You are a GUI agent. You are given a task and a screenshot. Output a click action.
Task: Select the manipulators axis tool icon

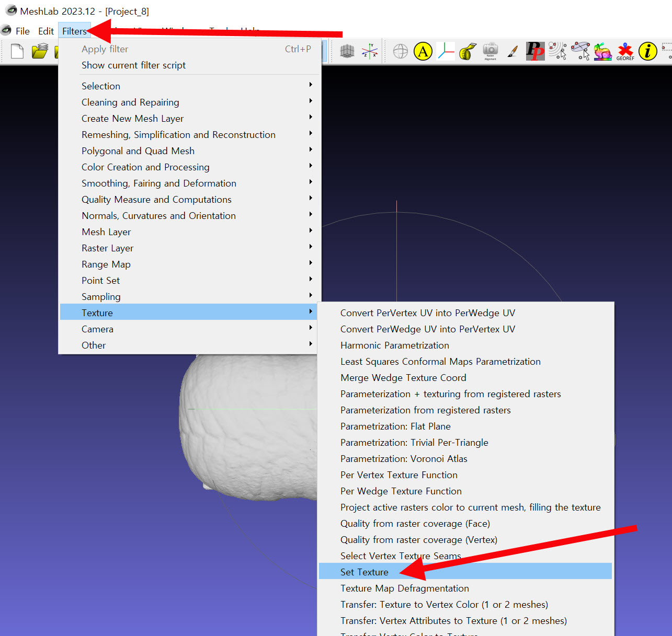[446, 51]
